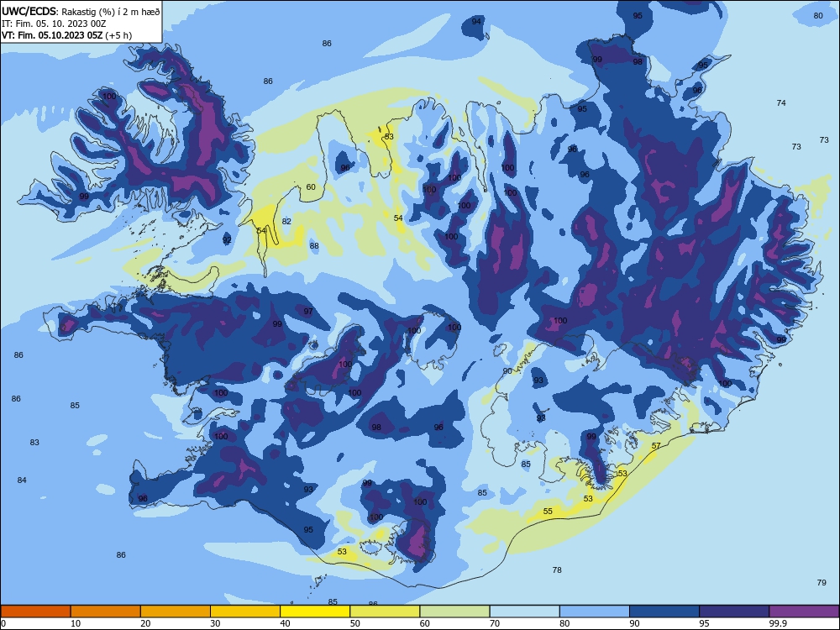This screenshot has height=630, width=840.
Task: Click the '94' humidity value on the map
Action: pos(476,22)
